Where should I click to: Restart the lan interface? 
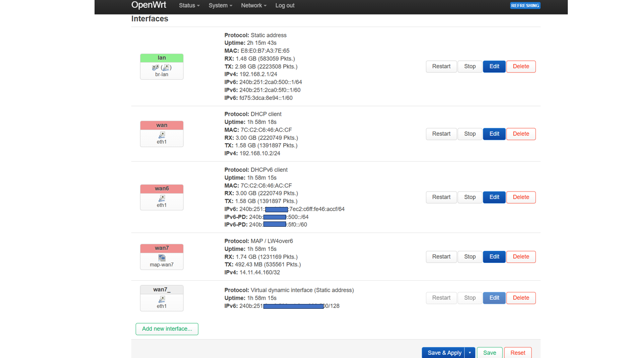[441, 67]
